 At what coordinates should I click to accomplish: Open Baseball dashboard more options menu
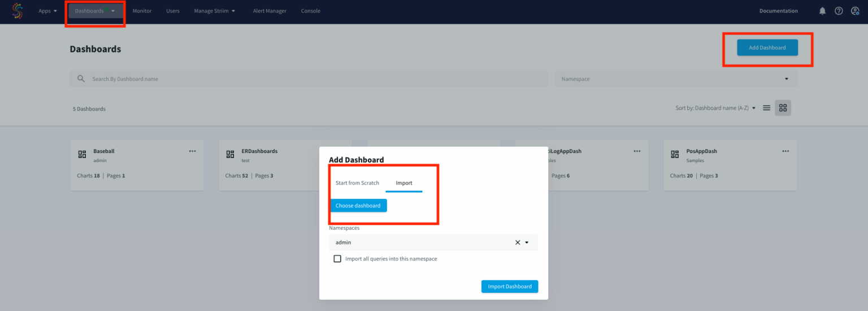point(192,151)
